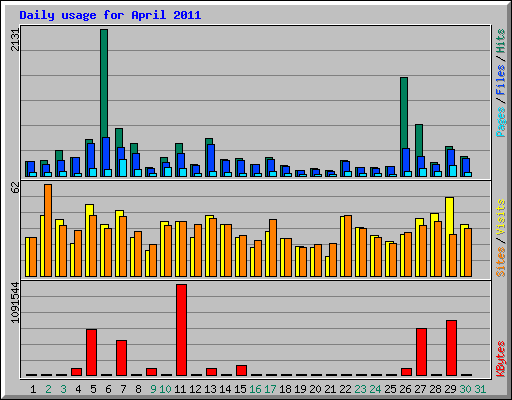512x400 pixels.
Task: Click day label "25" on the x-axis
Action: [390, 389]
